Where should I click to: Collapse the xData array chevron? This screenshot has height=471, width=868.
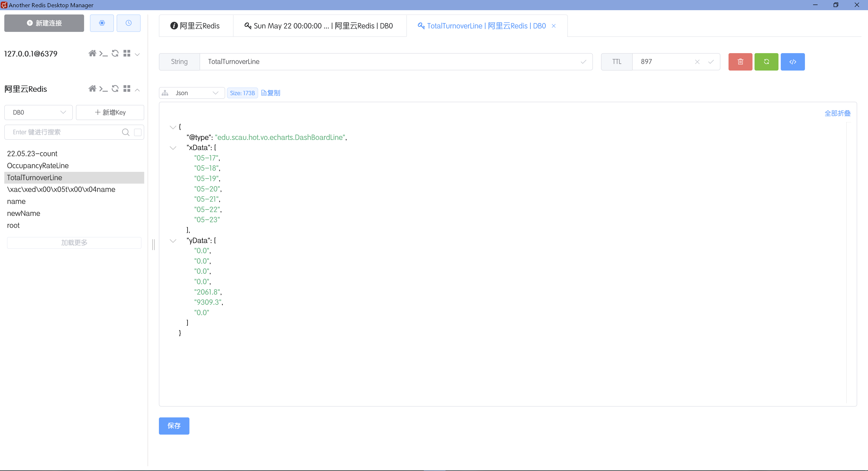(x=173, y=148)
